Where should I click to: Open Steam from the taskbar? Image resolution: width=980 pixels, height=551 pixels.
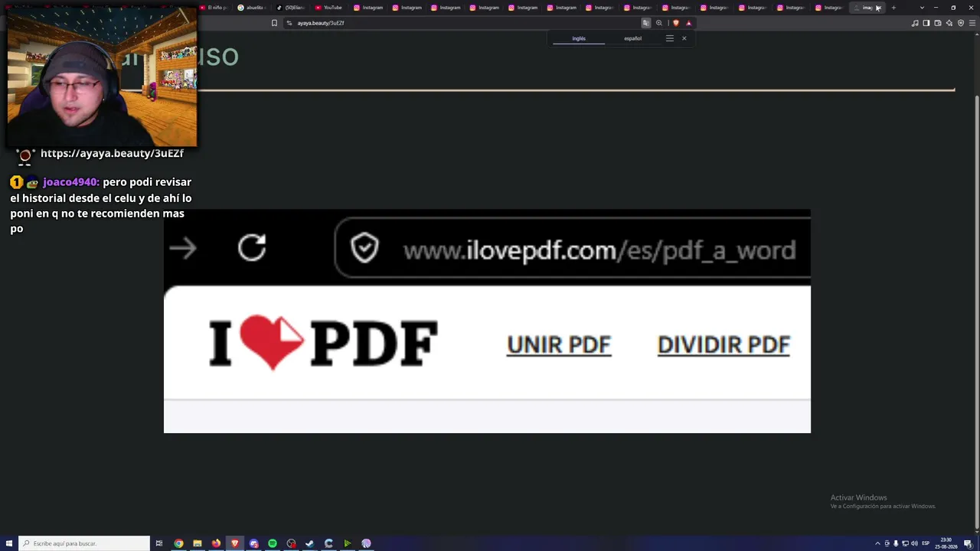[x=310, y=543]
